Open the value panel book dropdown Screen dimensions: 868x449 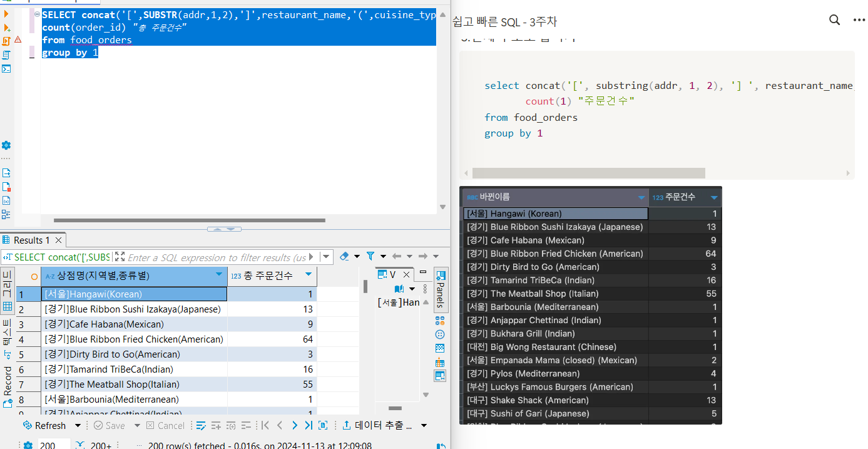412,289
